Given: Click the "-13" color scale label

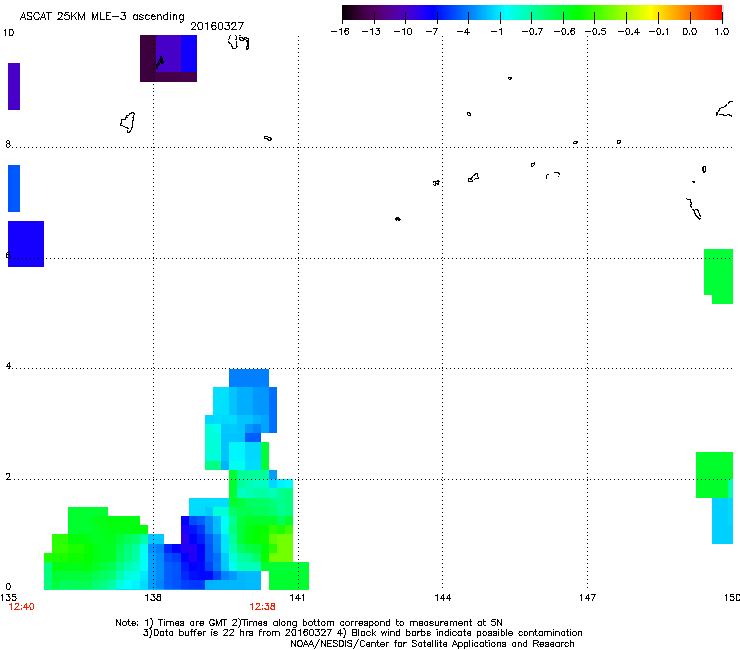Looking at the screenshot, I should pyautogui.click(x=371, y=32).
